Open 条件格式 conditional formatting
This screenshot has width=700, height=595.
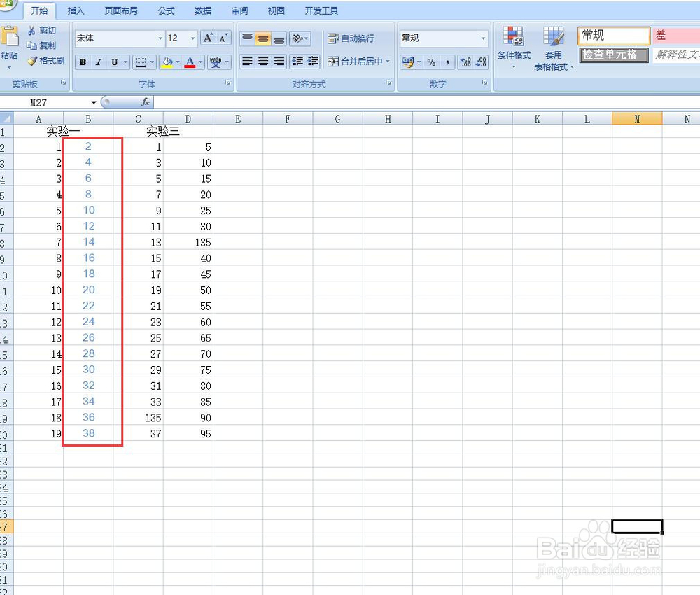tap(514, 48)
